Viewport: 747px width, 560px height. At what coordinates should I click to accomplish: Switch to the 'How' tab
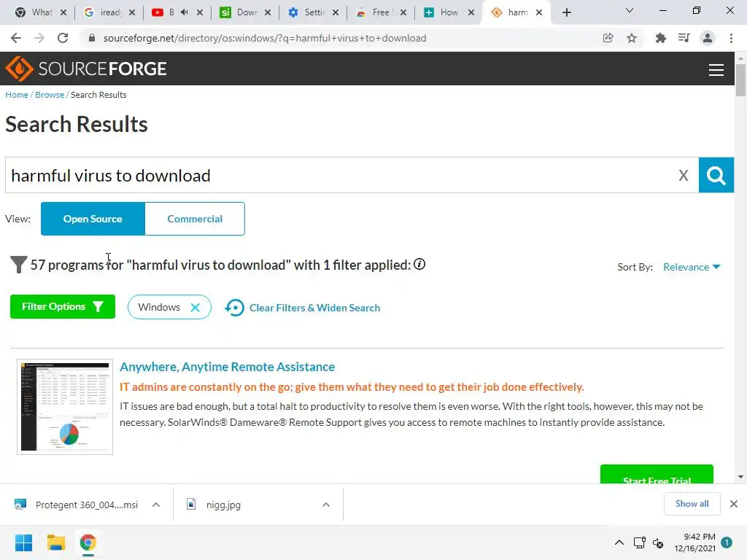click(449, 12)
